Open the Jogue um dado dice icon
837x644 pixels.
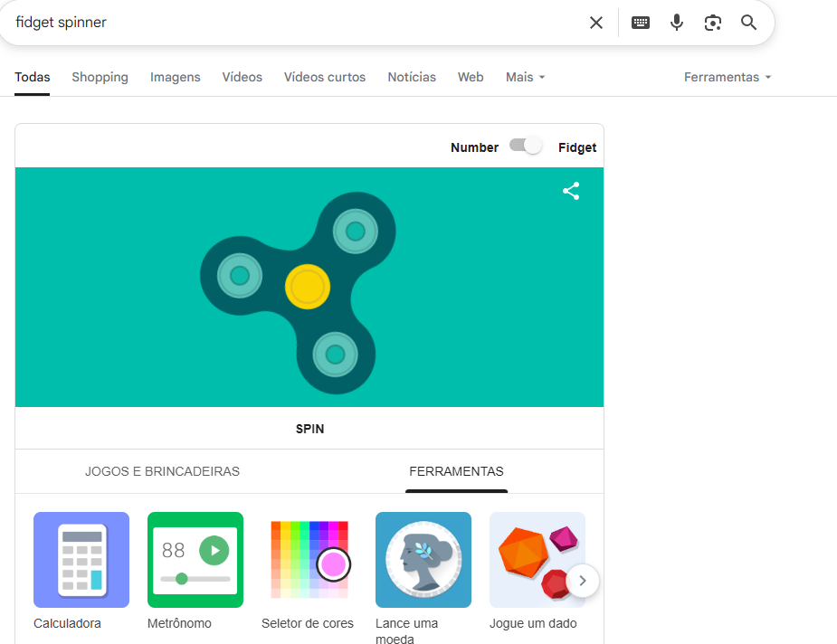tap(537, 560)
